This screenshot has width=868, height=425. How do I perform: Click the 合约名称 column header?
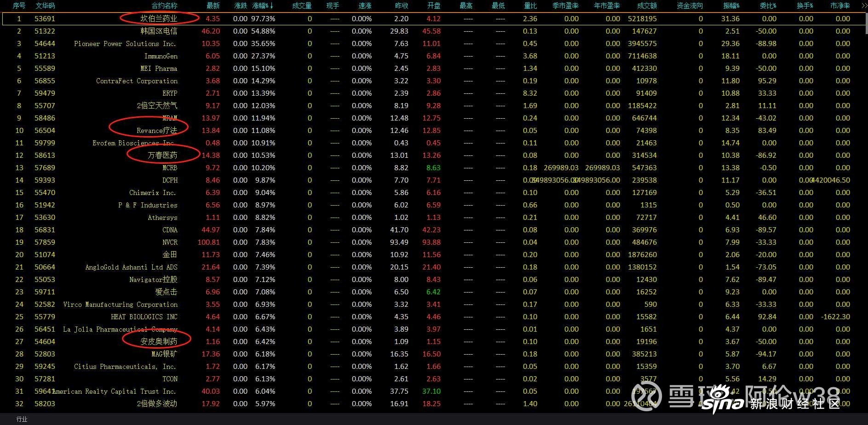[x=164, y=6]
